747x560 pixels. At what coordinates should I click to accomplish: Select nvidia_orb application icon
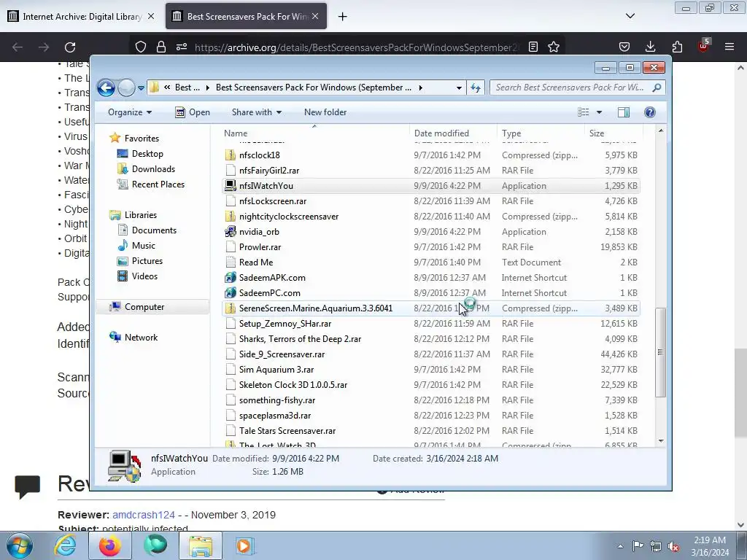pos(231,232)
